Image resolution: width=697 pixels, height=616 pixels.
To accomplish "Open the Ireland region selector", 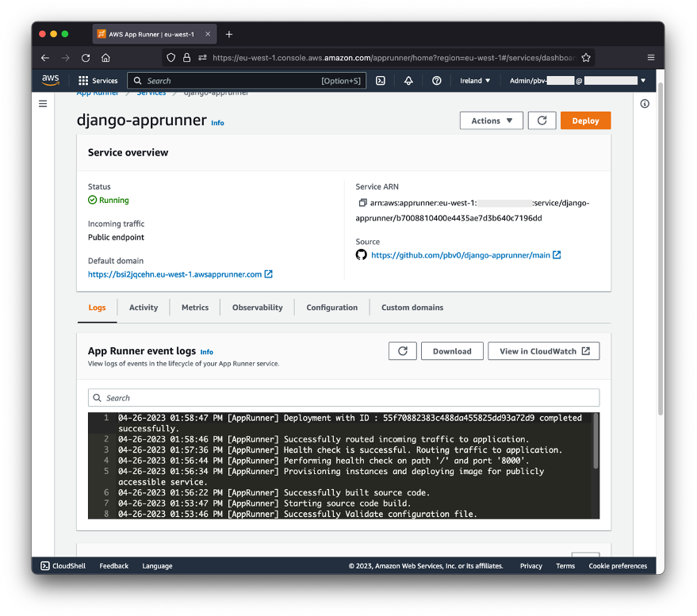I will (474, 80).
